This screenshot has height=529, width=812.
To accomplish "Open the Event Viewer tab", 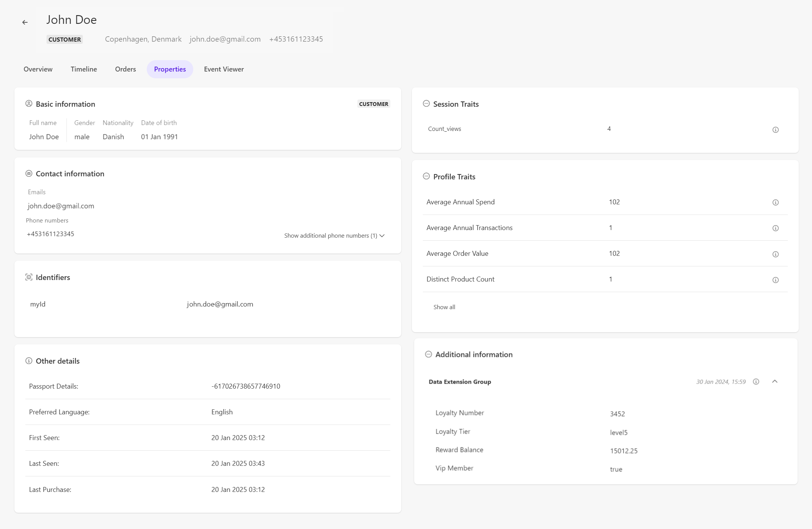I will pos(224,69).
